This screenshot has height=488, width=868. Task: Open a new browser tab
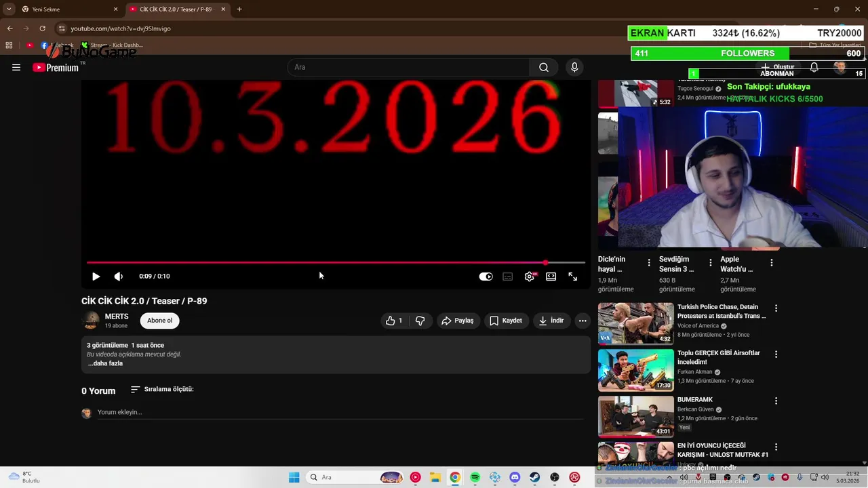[x=239, y=9]
